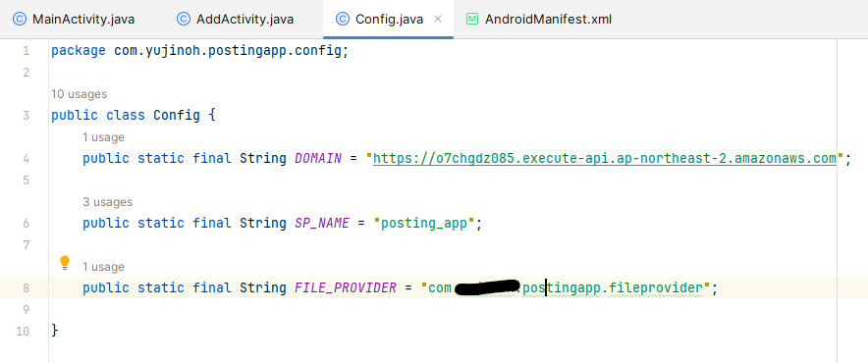Viewport: 868px width, 363px height.
Task: Click line number 8 in the gutter
Action: pyautogui.click(x=26, y=288)
